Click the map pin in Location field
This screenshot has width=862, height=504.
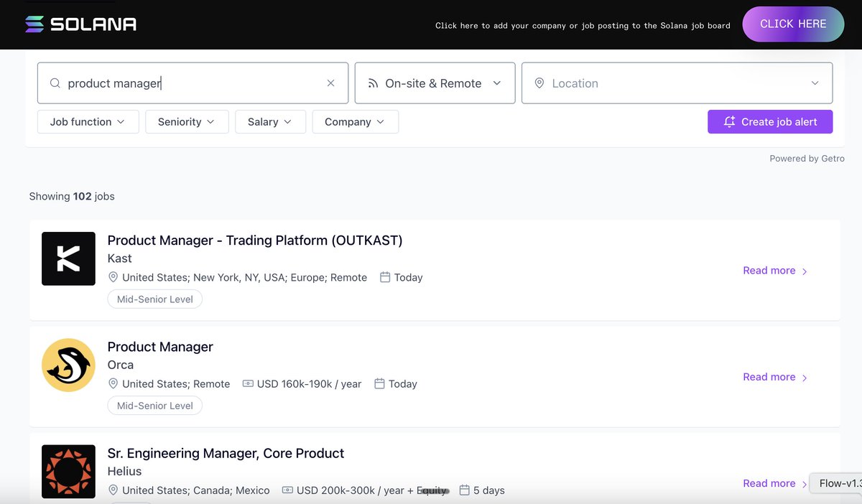click(x=539, y=83)
